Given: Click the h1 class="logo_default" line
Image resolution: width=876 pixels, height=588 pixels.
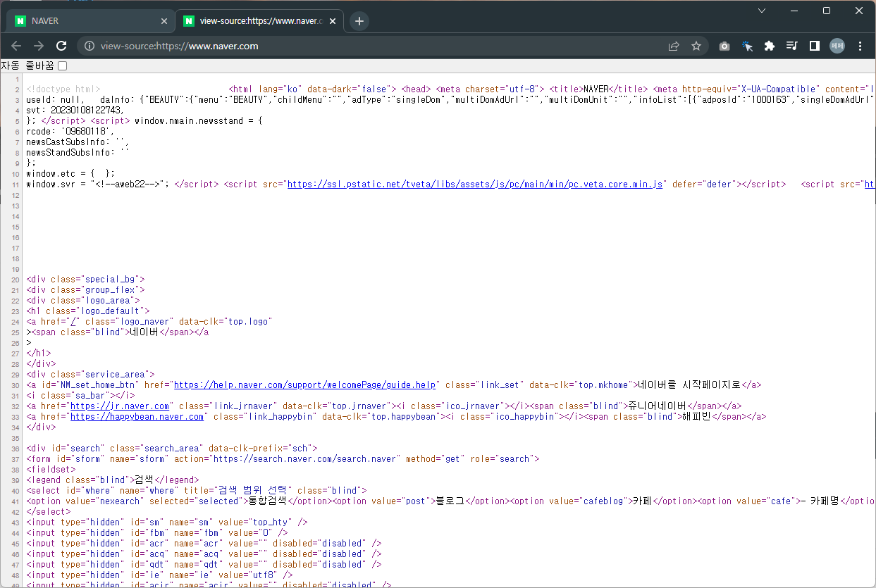Looking at the screenshot, I should click(x=88, y=311).
